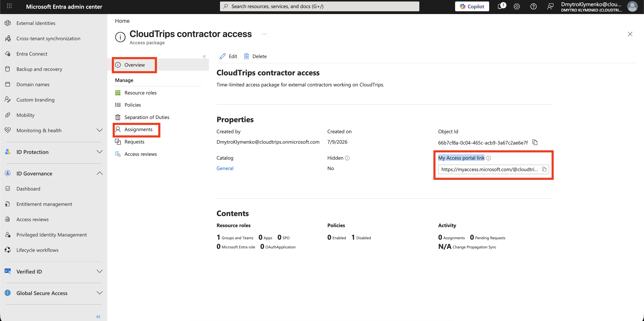Show info for My Access portal link
The image size is (644, 321).
pos(489,158)
